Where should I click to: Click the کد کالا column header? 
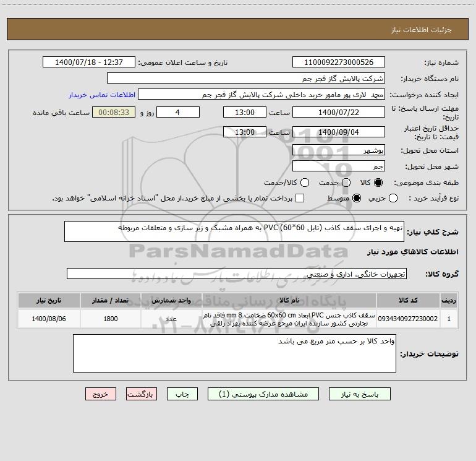point(408,300)
